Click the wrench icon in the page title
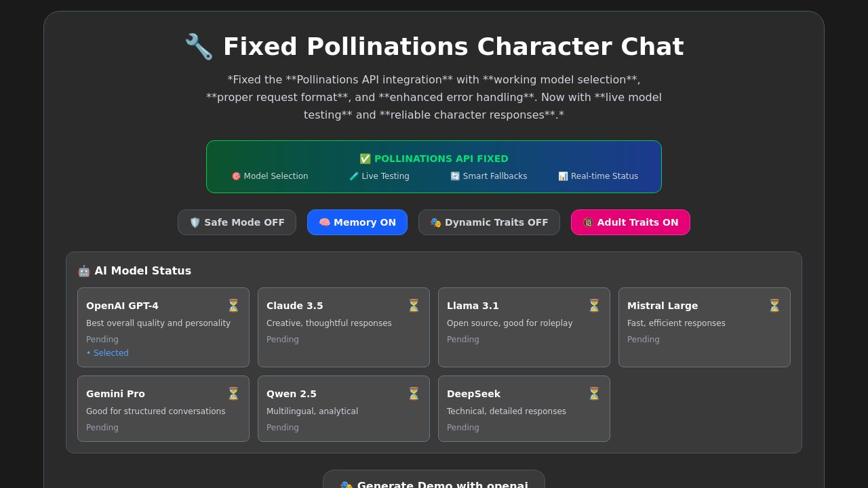Image resolution: width=868 pixels, height=488 pixels. coord(199,47)
